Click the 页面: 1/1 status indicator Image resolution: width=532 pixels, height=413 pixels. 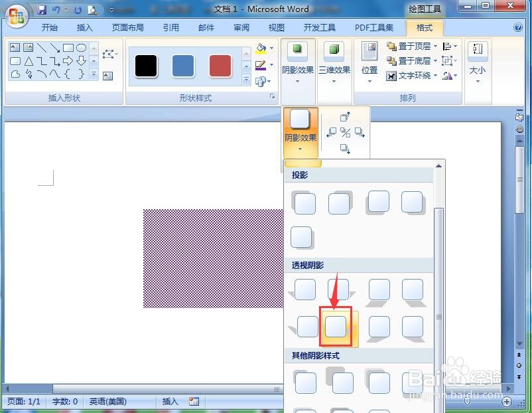coord(24,402)
